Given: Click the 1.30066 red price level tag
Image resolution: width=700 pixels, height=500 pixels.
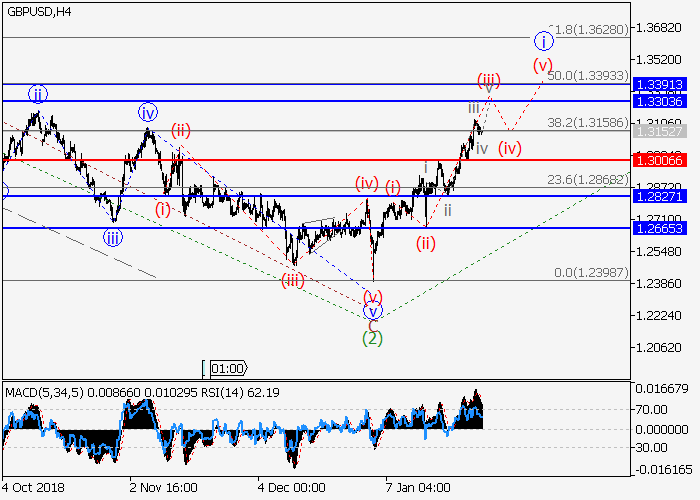Looking at the screenshot, I should (x=659, y=160).
